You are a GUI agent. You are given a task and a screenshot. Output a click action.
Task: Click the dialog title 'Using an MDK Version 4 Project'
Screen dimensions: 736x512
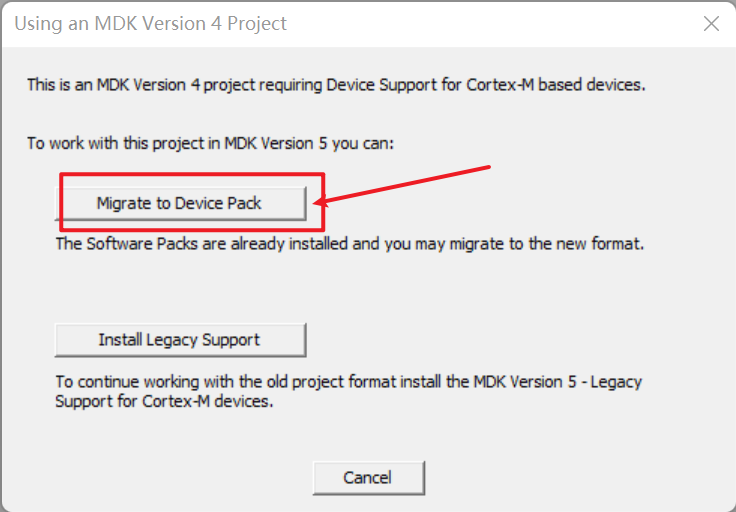(151, 23)
